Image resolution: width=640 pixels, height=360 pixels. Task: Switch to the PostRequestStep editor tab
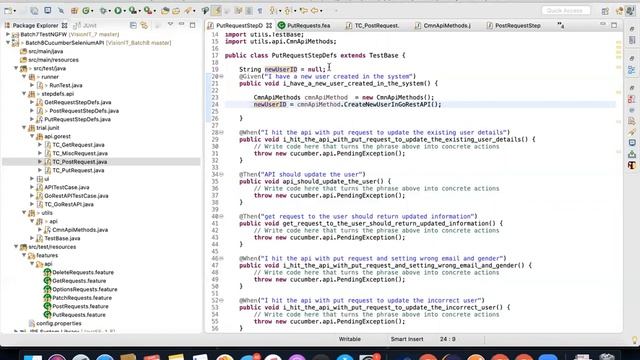[513, 25]
